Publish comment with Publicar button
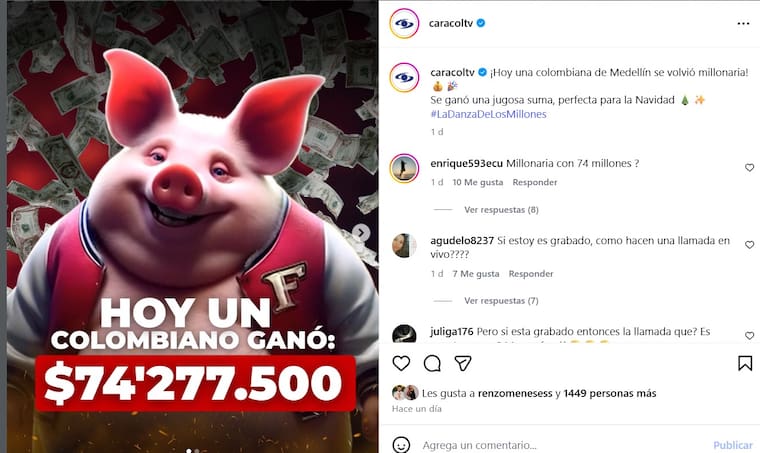 733,445
